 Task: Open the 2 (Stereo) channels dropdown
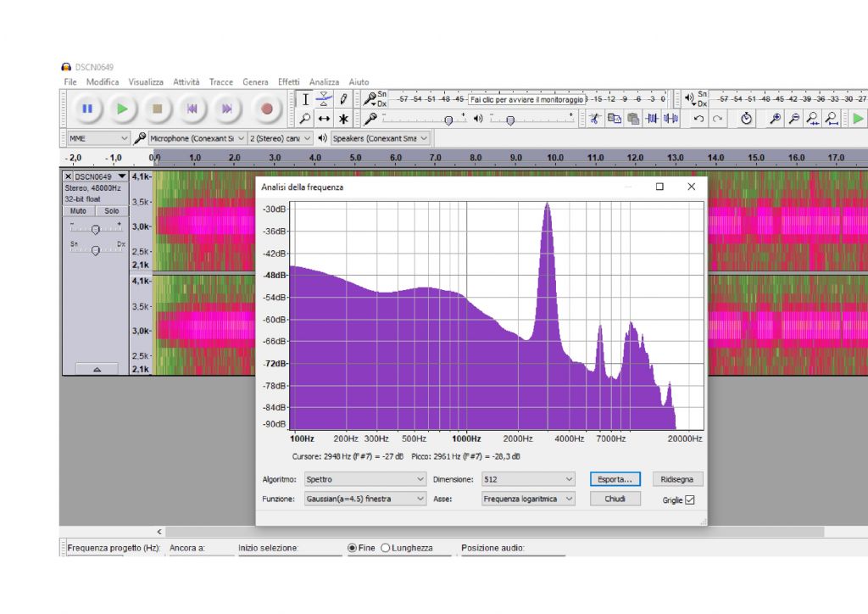click(280, 138)
